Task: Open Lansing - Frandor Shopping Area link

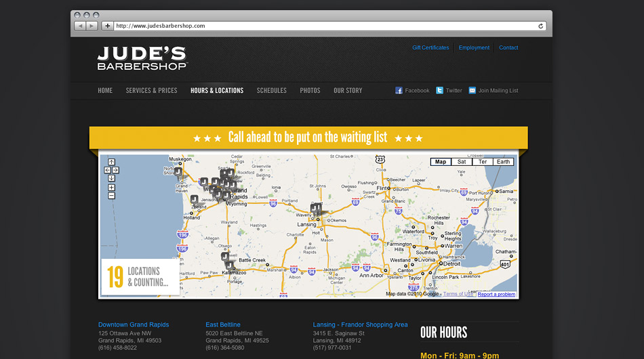Action: (360, 324)
